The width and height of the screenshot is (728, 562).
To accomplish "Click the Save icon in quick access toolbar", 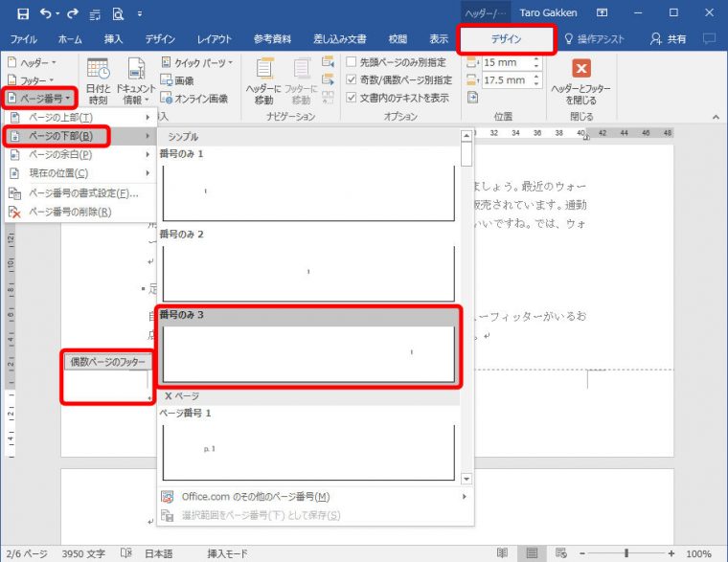I will 22,13.
